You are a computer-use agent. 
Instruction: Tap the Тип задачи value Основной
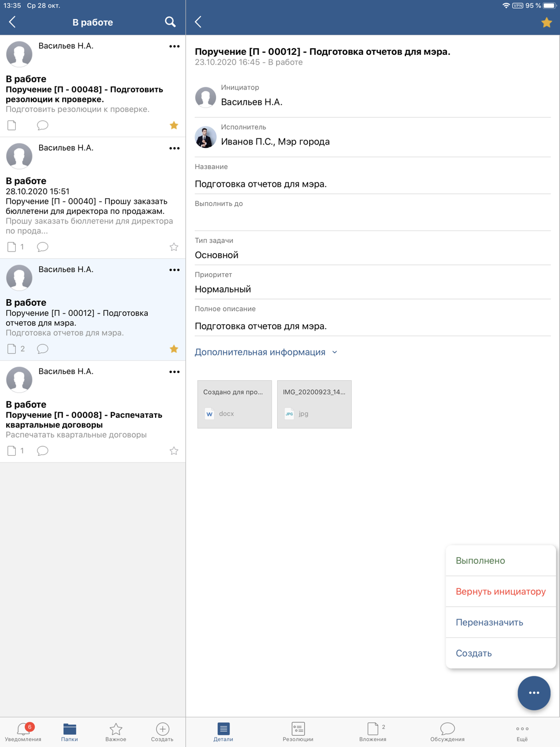[217, 255]
